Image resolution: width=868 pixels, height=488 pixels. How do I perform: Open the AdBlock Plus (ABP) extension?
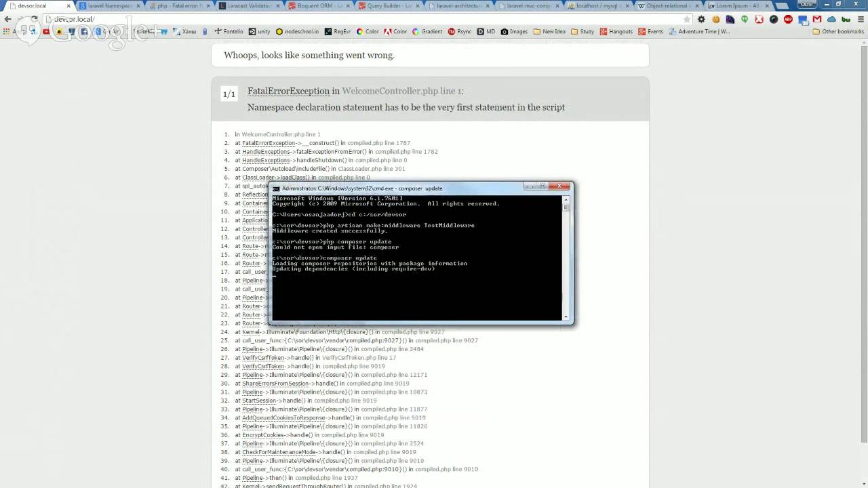pyautogui.click(x=788, y=19)
